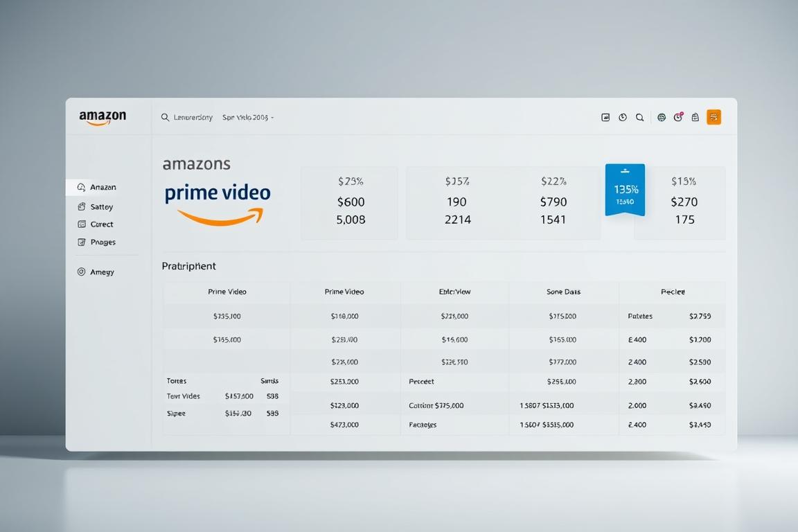Click the Sone Dais column header
The height and width of the screenshot is (532, 798).
[x=563, y=292]
